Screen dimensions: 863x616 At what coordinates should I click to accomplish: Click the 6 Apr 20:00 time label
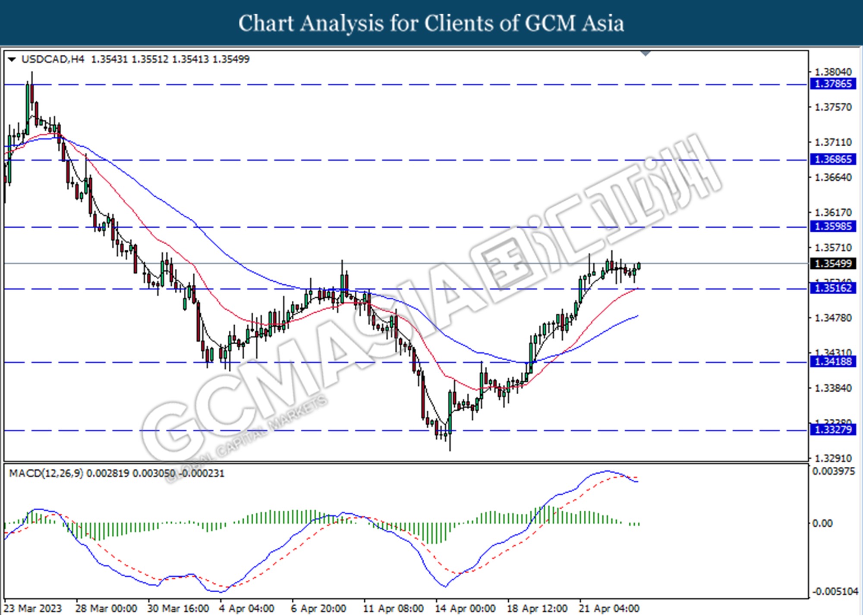(318, 609)
